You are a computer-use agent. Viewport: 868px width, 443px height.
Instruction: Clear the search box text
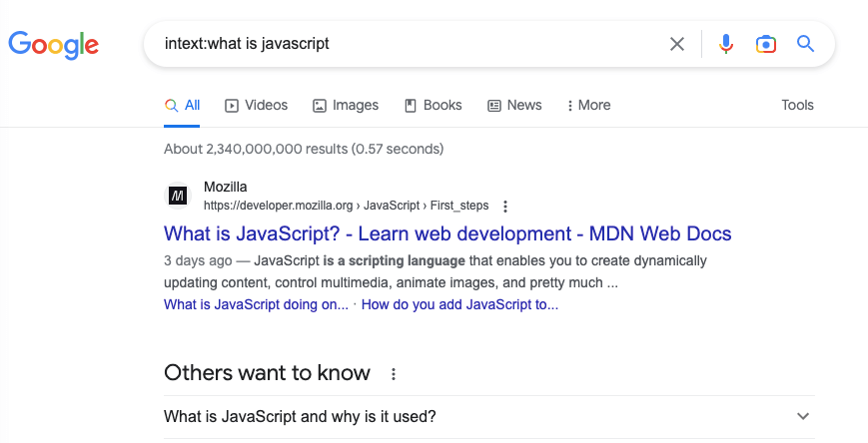[x=677, y=44]
